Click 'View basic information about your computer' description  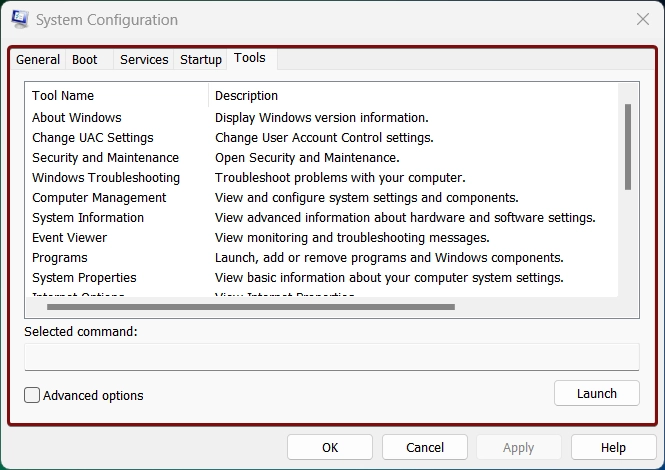[389, 277]
